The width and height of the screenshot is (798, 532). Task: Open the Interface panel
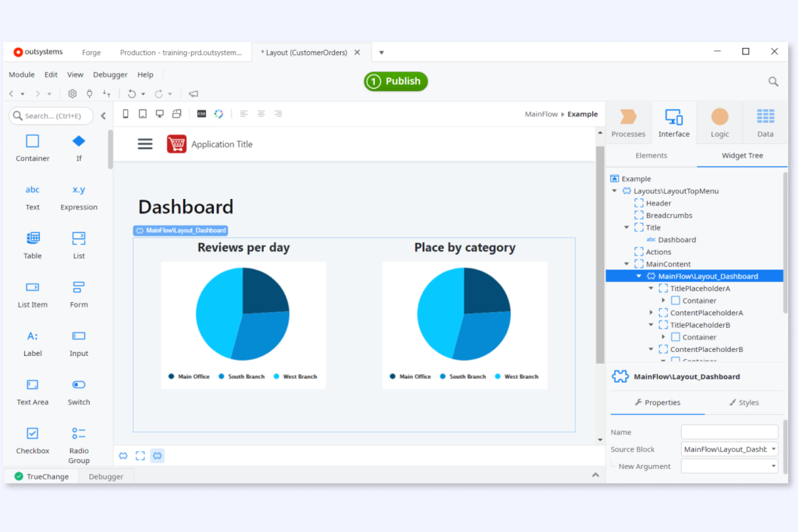673,122
